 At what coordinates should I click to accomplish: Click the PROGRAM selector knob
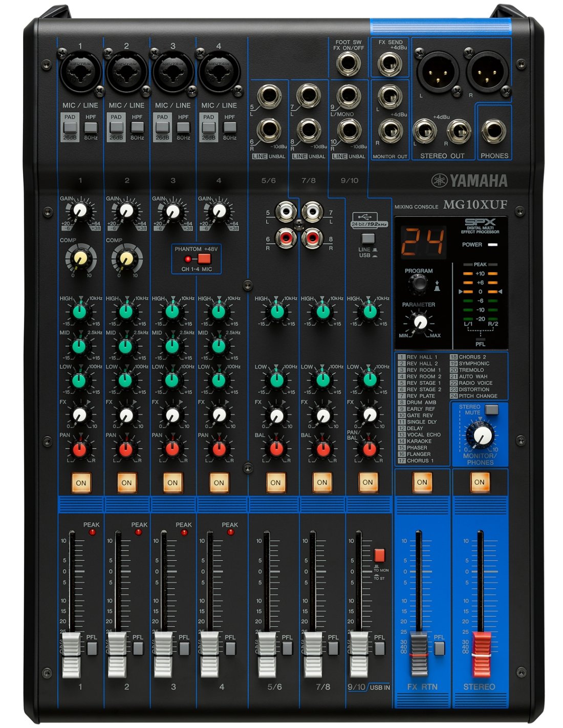pyautogui.click(x=418, y=283)
